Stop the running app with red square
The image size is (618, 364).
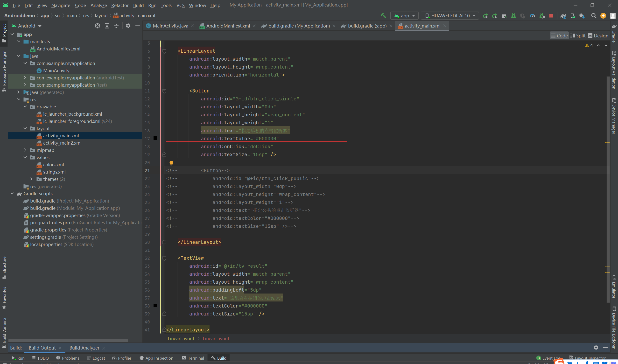(551, 16)
